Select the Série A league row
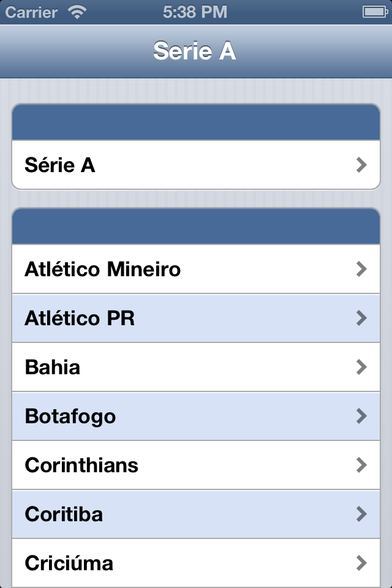This screenshot has height=588, width=392. tap(60, 165)
